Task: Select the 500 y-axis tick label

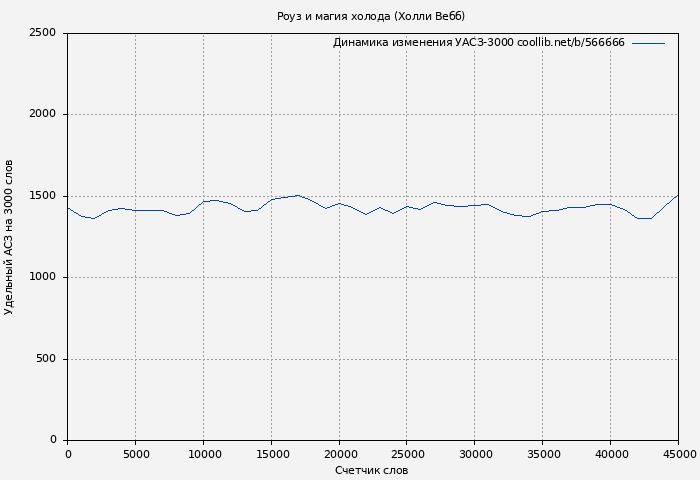Action: pos(46,359)
